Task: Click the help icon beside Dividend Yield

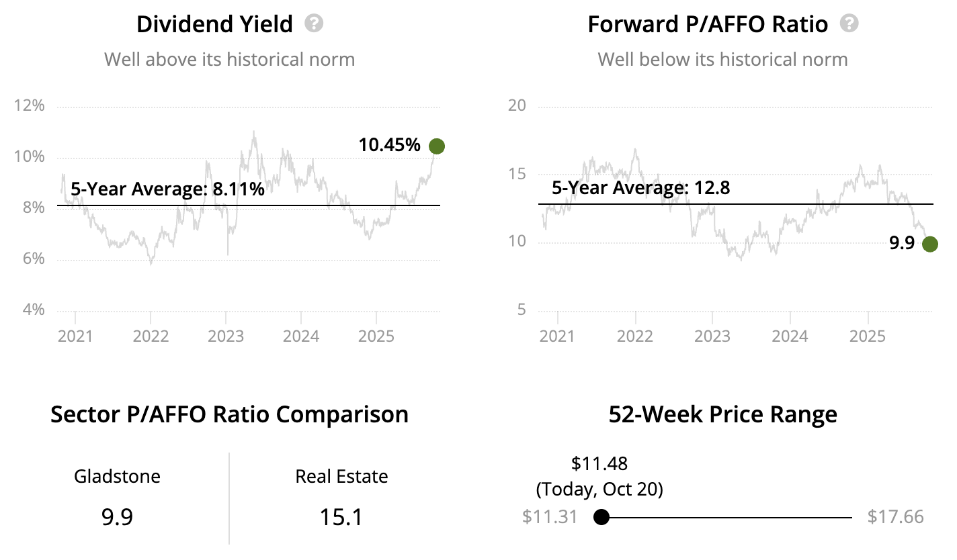Action: click(314, 24)
